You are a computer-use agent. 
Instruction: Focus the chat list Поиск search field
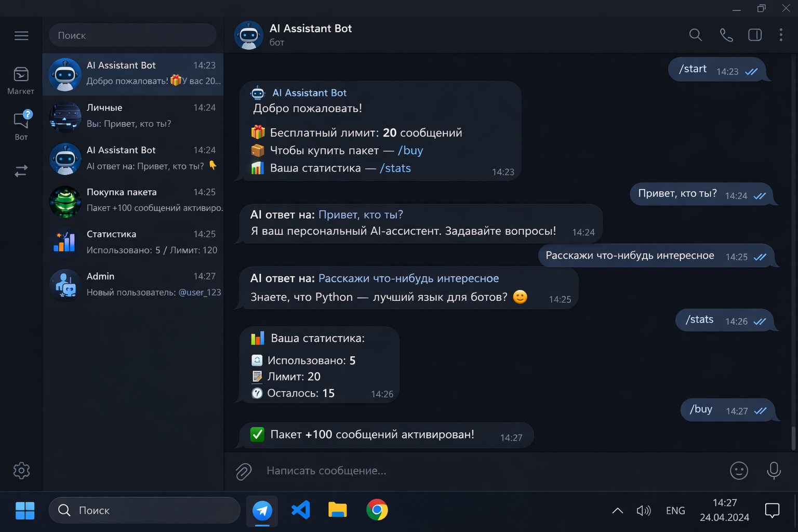pyautogui.click(x=133, y=35)
